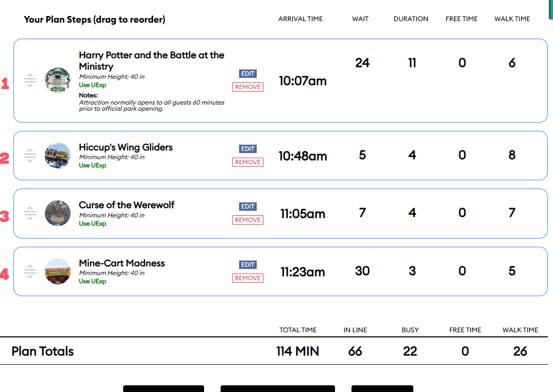Open Hiccup's Wing Gliders title
553x392 pixels.
[126, 147]
